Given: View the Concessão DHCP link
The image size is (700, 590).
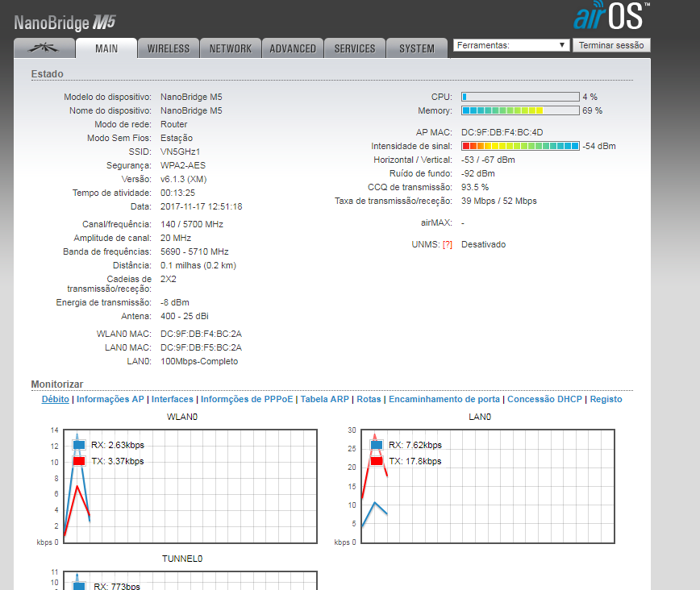Looking at the screenshot, I should coord(544,399).
